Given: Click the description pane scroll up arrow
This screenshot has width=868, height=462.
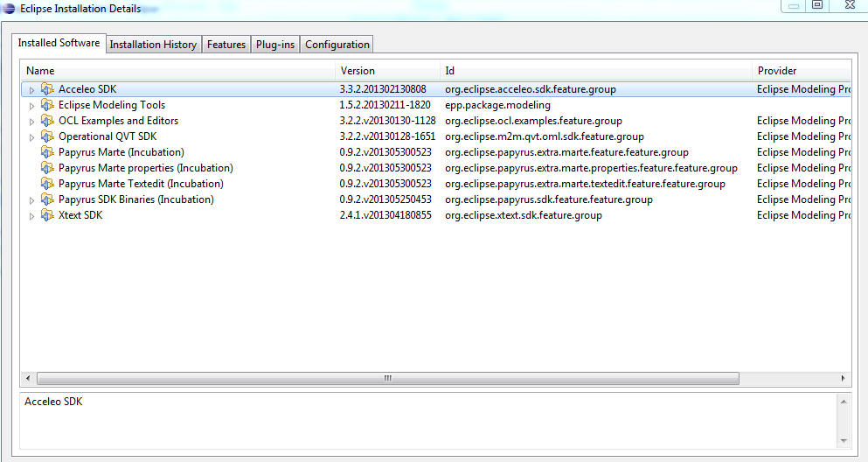Looking at the screenshot, I should pyautogui.click(x=844, y=402).
